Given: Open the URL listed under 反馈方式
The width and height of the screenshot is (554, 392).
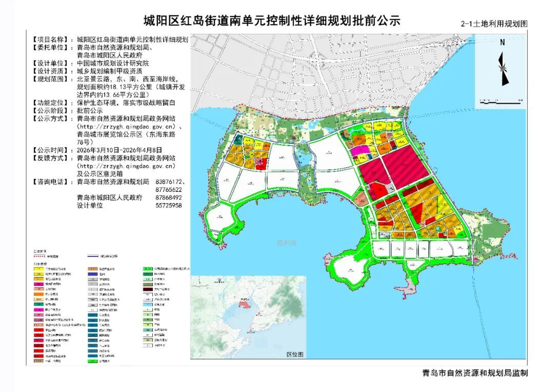Looking at the screenshot, I should tap(126, 166).
